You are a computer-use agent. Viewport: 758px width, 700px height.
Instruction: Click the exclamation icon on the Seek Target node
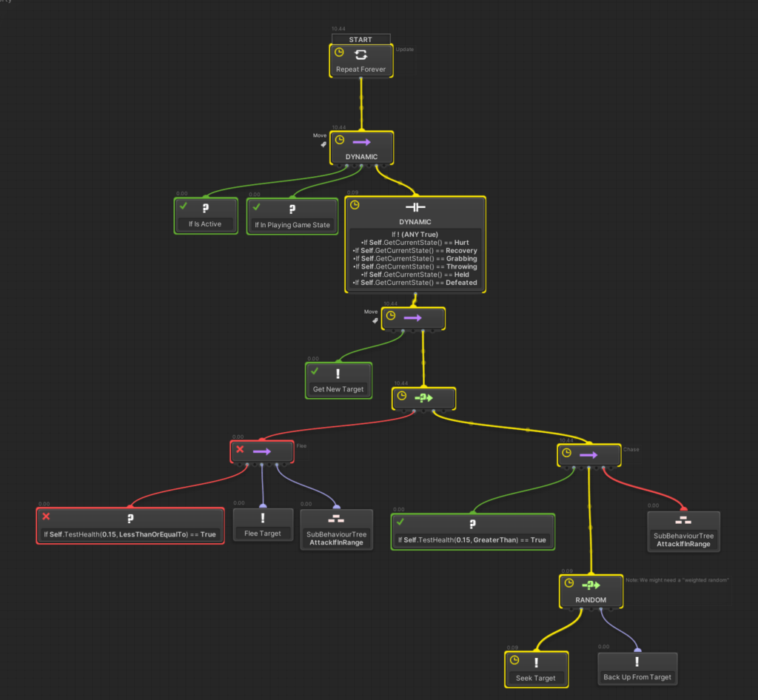coord(536,662)
